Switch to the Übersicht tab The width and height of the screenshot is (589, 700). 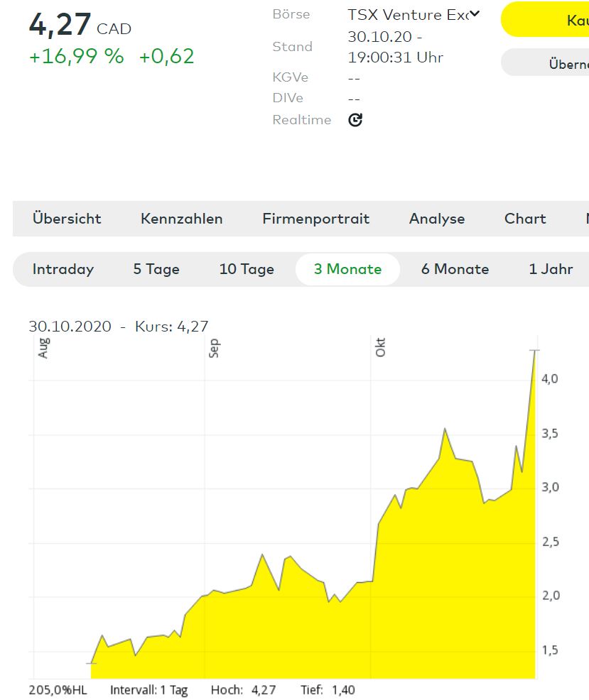pyautogui.click(x=67, y=219)
